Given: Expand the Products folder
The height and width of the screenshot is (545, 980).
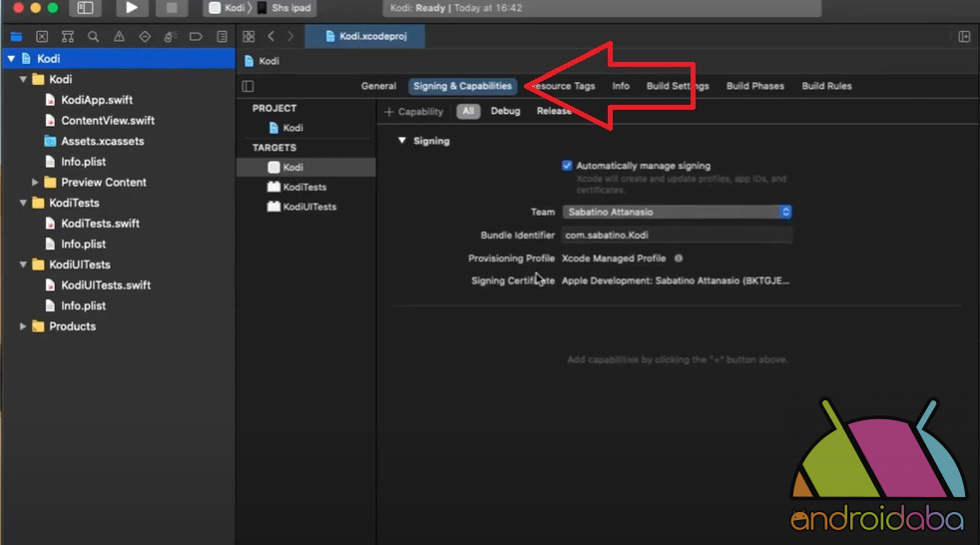Looking at the screenshot, I should (23, 326).
